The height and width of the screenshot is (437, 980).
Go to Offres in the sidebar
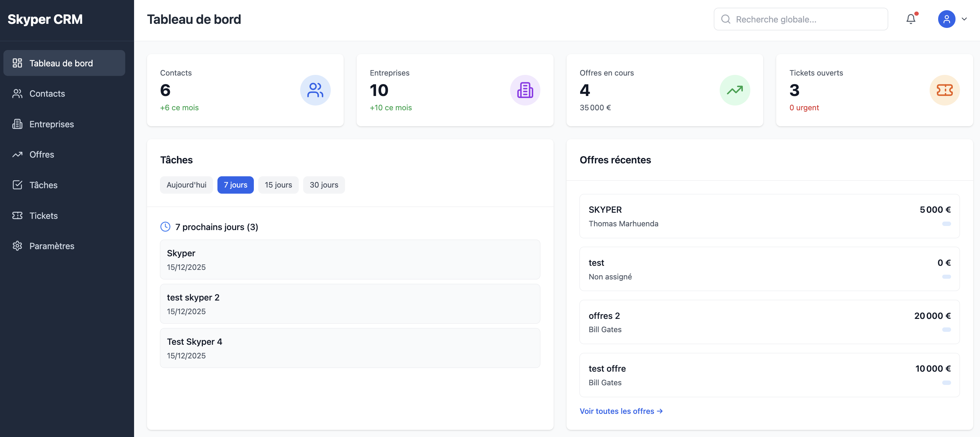42,155
